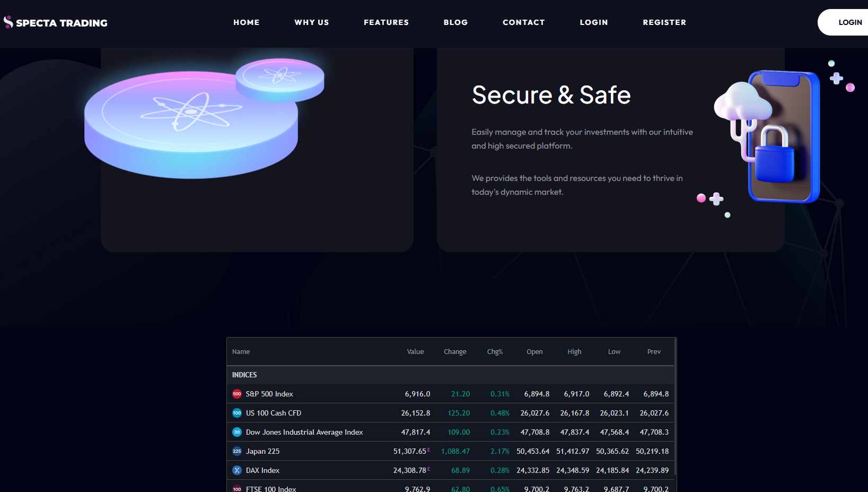
Task: Select Register in the navigation bar
Action: [x=664, y=22]
